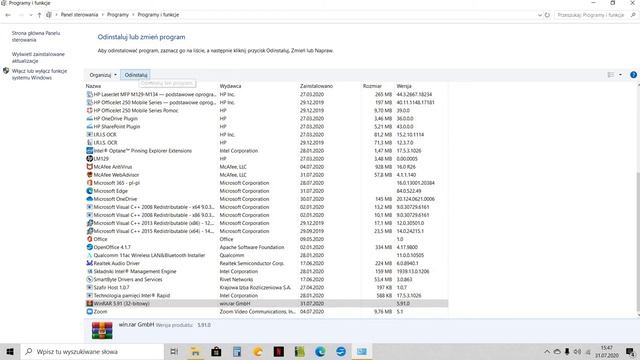The width and height of the screenshot is (640, 360).
Task: Click the OneDrive cloud tray icon
Action: pyautogui.click(x=557, y=351)
